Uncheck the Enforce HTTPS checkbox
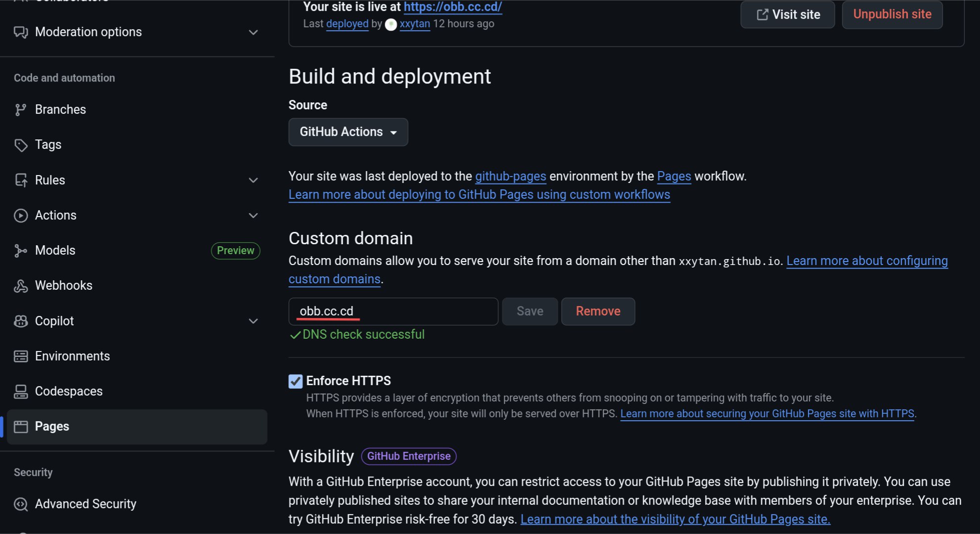This screenshot has width=980, height=534. [295, 381]
